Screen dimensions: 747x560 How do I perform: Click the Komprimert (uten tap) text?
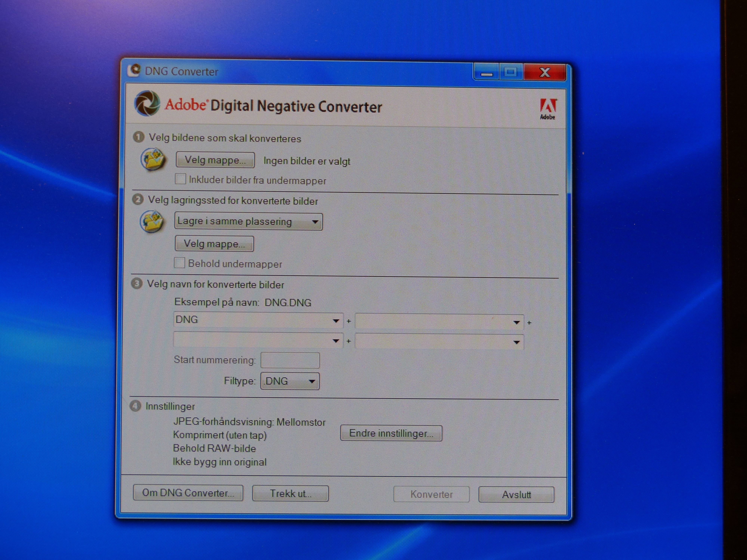[220, 435]
